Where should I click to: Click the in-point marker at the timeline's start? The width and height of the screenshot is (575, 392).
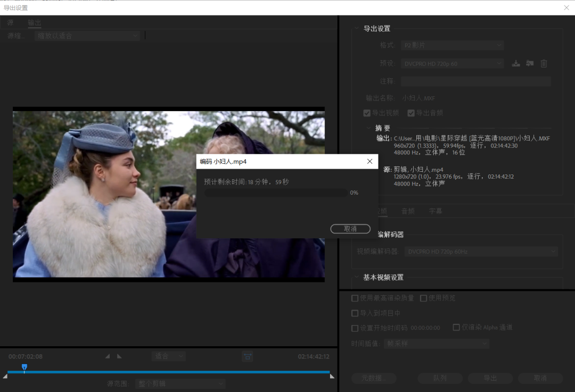(5, 376)
